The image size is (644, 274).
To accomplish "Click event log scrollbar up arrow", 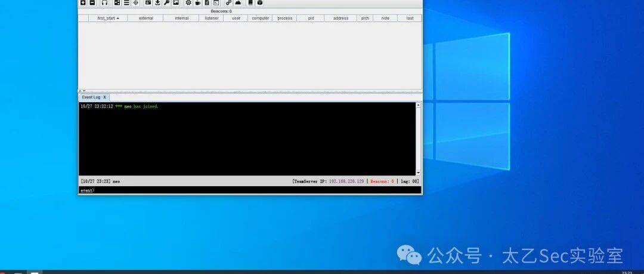I will point(419,105).
